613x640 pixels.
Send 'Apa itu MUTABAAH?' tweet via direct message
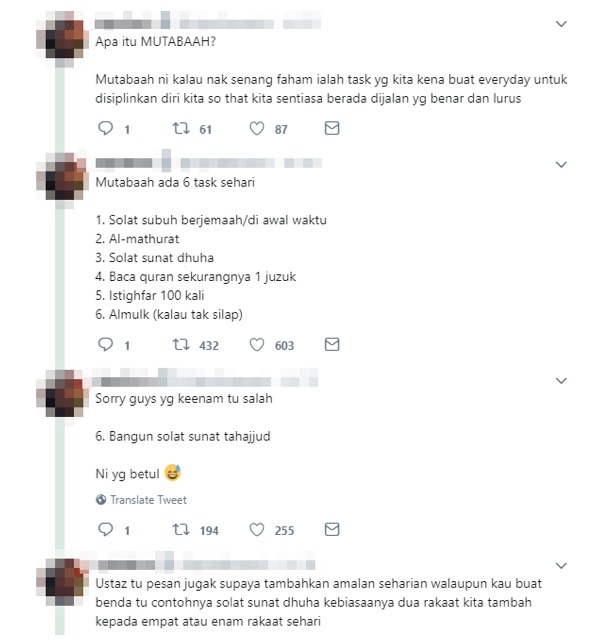(x=332, y=129)
